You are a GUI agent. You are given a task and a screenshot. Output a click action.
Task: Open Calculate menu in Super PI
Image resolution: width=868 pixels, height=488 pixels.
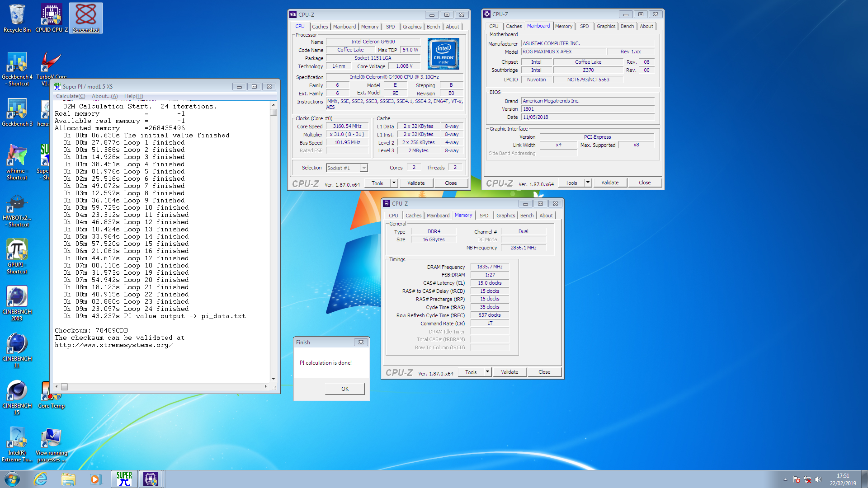(71, 96)
